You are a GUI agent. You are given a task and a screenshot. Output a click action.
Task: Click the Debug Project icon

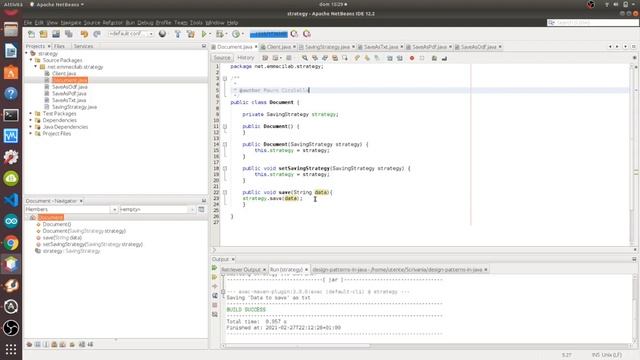(x=220, y=34)
